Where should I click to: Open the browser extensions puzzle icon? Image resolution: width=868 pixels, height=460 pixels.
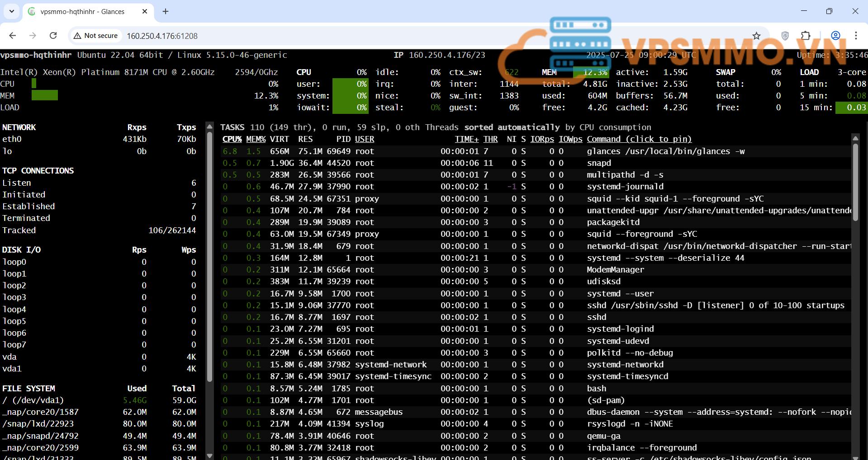coord(806,36)
